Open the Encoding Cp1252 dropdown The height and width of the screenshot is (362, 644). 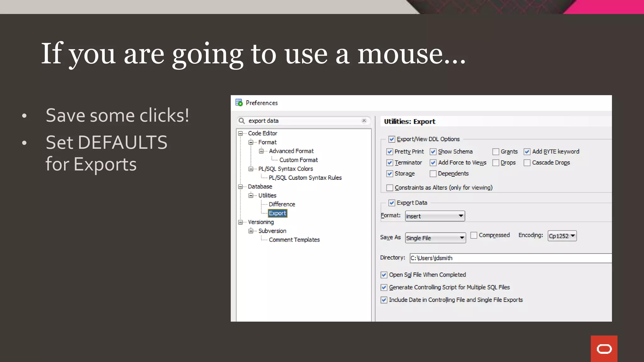tap(562, 236)
